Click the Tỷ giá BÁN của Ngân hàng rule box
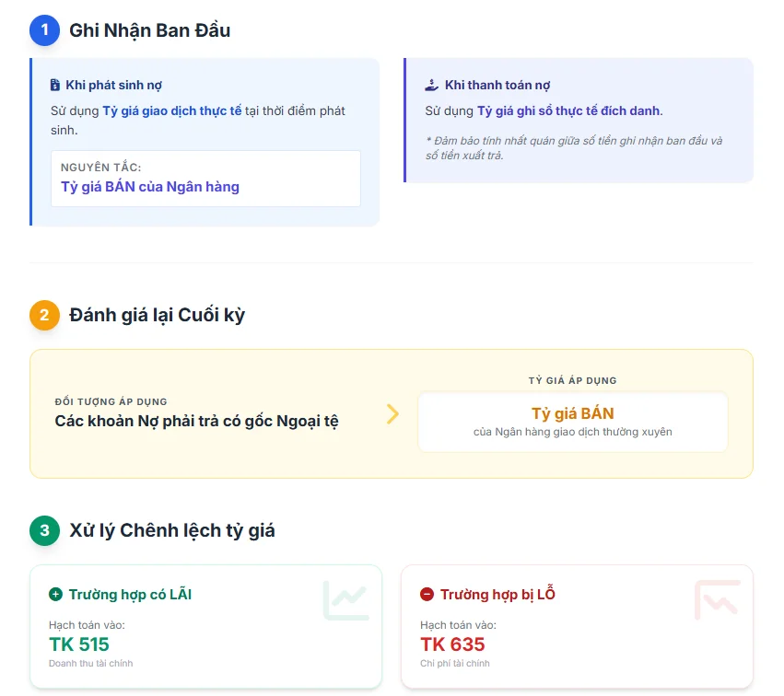The image size is (784, 696). pyautogui.click(x=205, y=179)
